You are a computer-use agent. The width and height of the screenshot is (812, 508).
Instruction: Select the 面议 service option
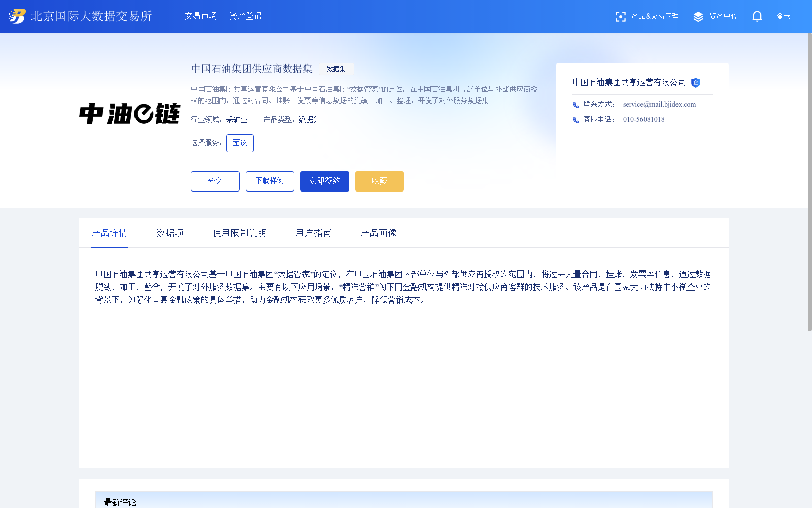pos(240,143)
